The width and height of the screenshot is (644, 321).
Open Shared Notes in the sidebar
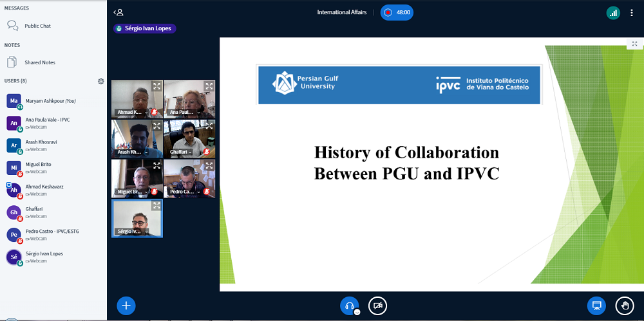(x=39, y=62)
